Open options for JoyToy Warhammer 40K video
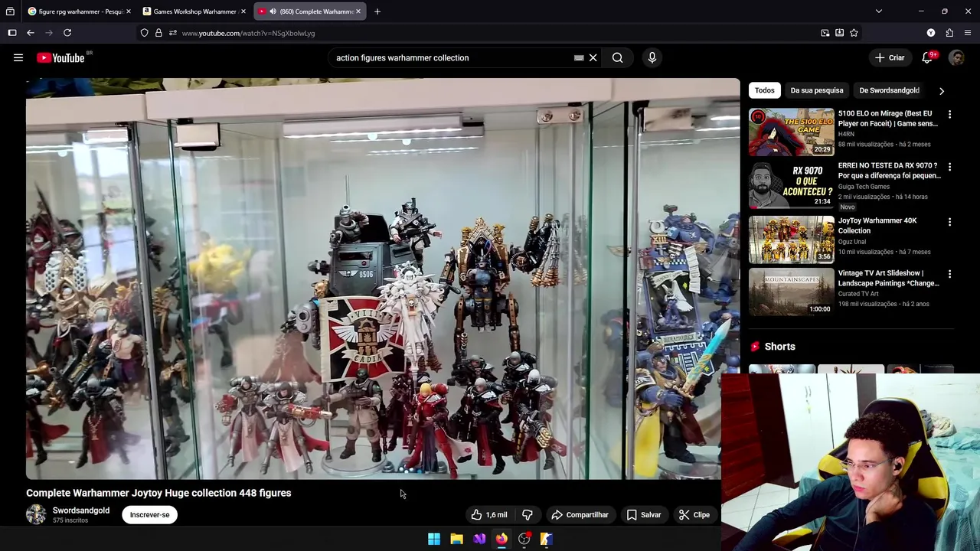The image size is (980, 551). pos(949,222)
